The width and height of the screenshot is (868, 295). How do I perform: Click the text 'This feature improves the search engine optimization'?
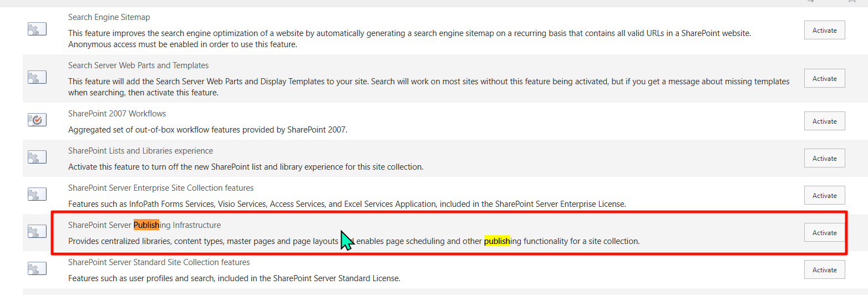point(409,39)
